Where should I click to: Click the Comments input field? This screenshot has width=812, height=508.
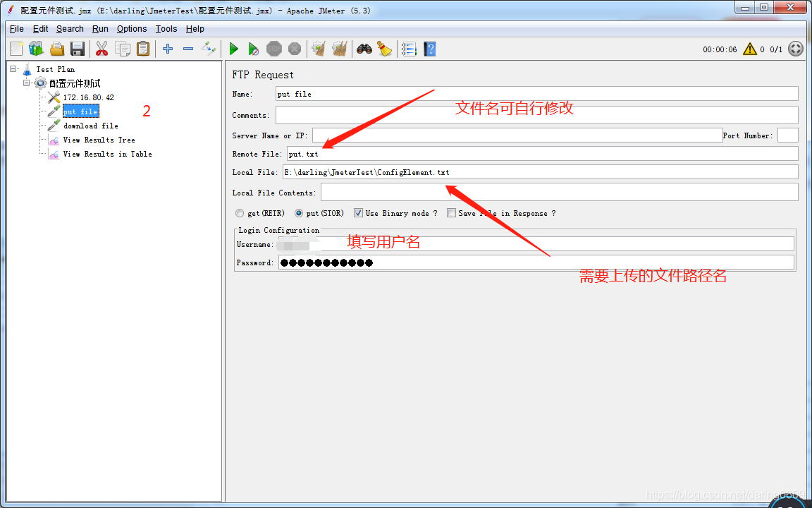click(537, 115)
